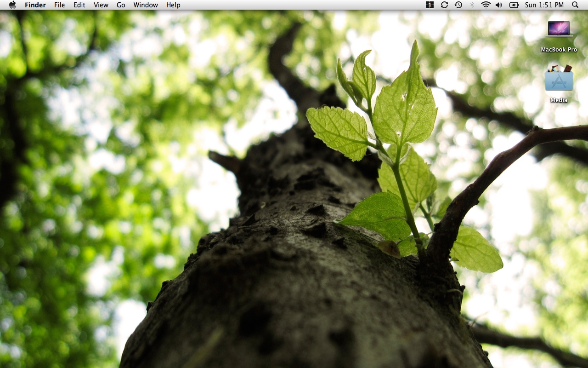Select the MacBook Pro desktop icon
Viewport: 588px width, 368px height.
[x=559, y=29]
